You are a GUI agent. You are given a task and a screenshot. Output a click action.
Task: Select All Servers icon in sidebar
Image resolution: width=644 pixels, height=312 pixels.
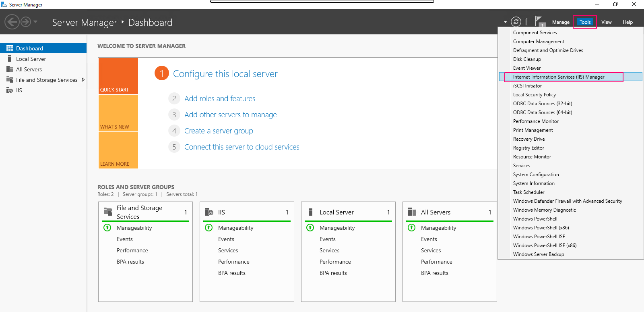click(x=10, y=69)
